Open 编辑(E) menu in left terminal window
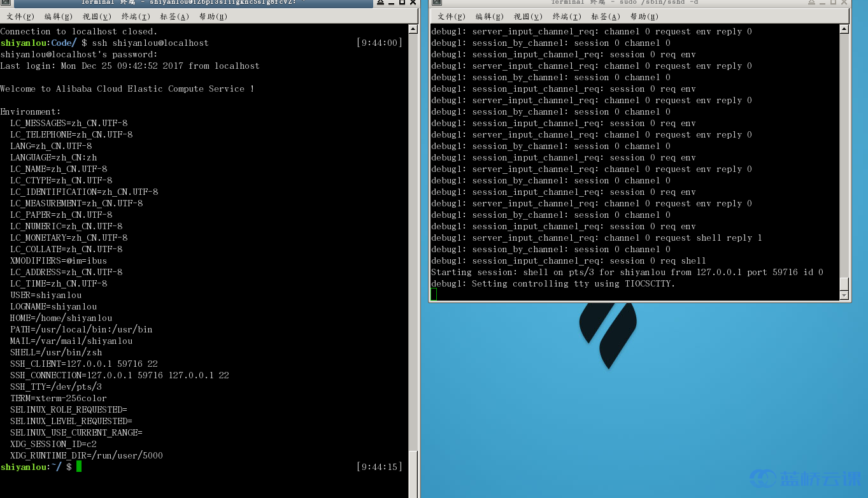Image resolution: width=868 pixels, height=498 pixels. coord(58,17)
